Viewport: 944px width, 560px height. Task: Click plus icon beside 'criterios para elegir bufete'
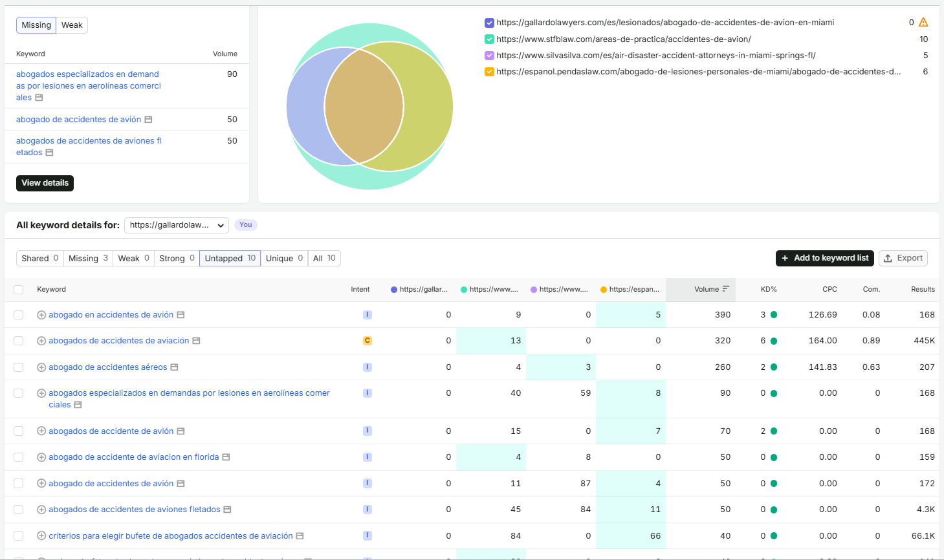(41, 536)
